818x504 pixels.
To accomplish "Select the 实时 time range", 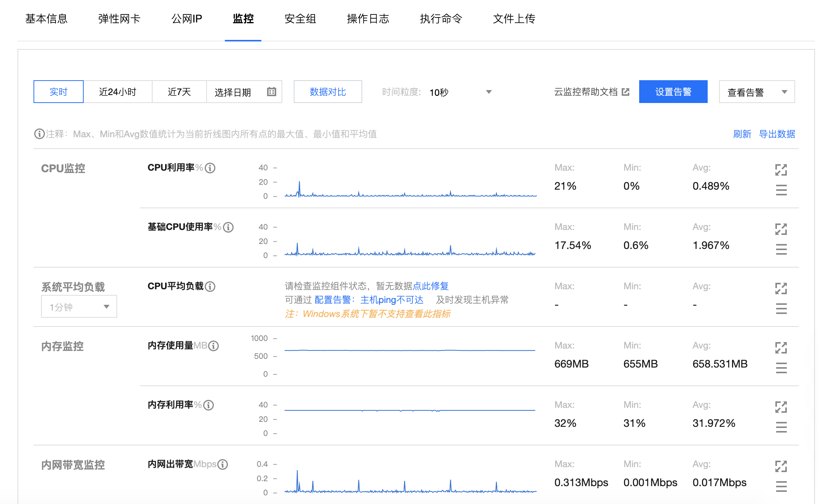I will [x=59, y=92].
